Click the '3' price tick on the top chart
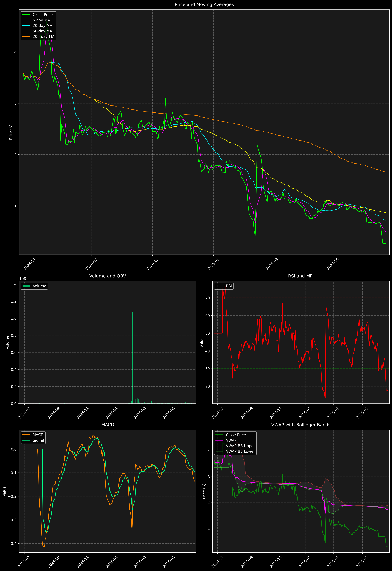 coord(15,103)
